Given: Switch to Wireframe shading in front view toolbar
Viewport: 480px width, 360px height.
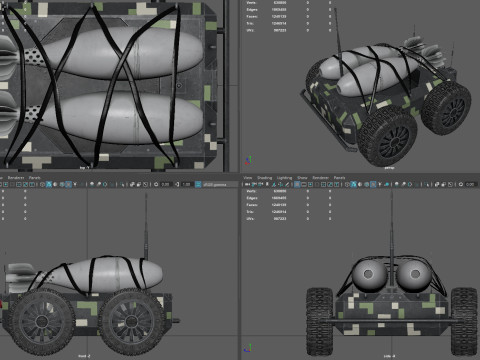Looking at the screenshot, I should click(42, 184).
